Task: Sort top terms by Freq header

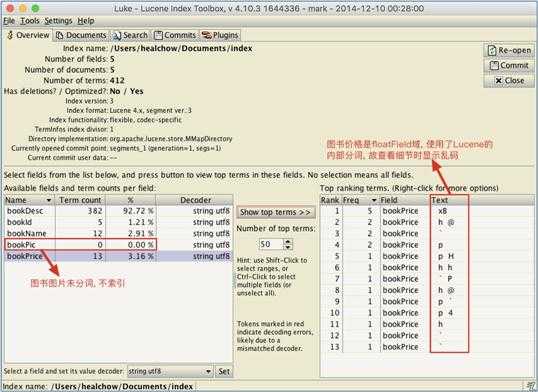Action: click(360, 200)
